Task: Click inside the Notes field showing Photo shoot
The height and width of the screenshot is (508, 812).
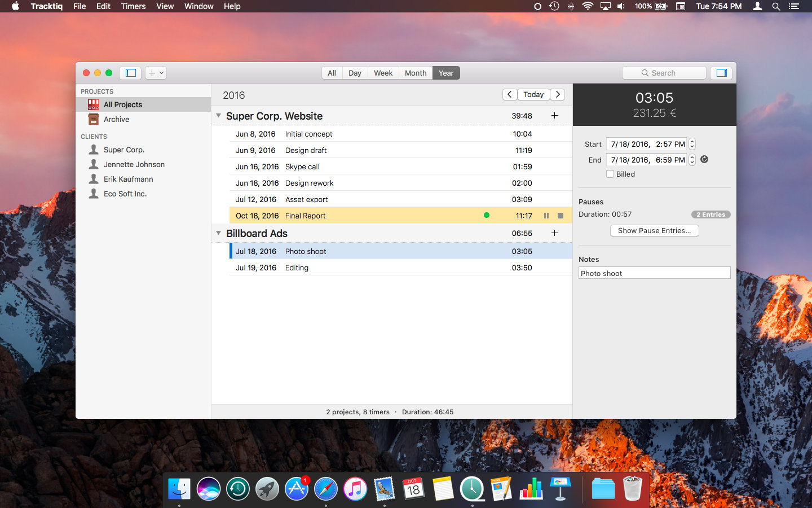Action: pyautogui.click(x=654, y=273)
